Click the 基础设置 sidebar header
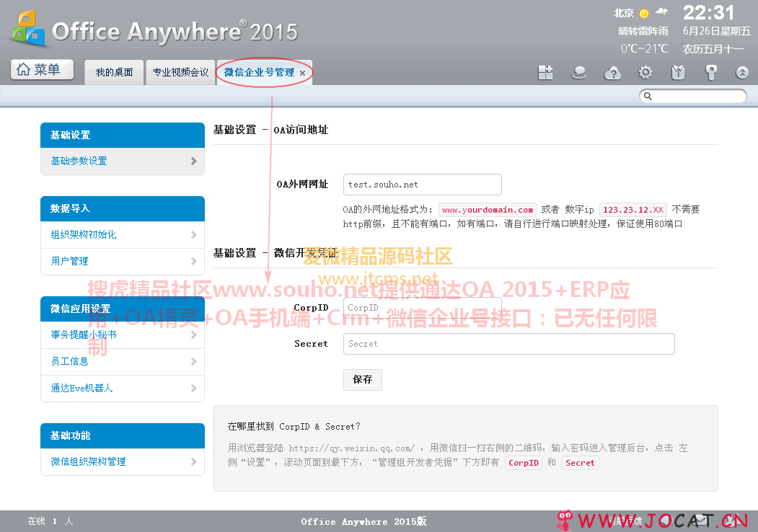 123,136
